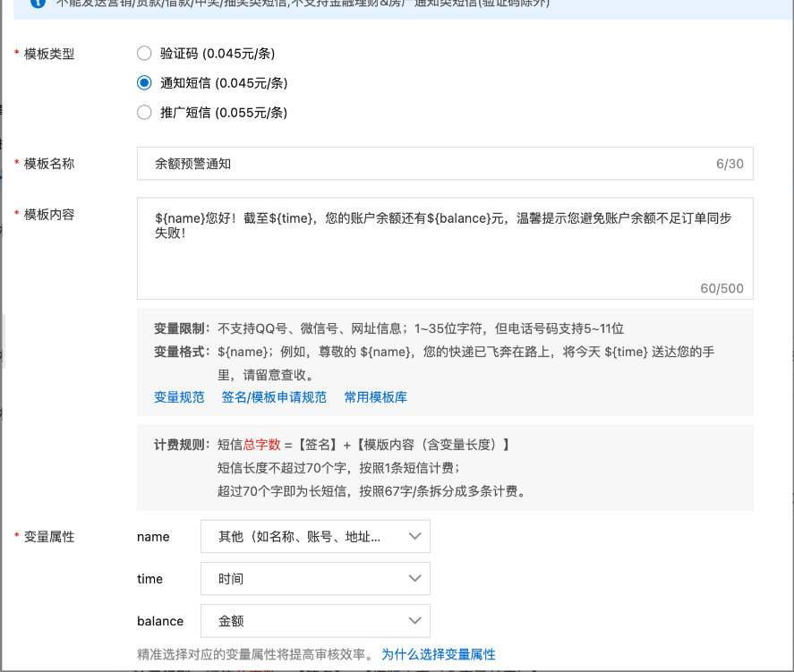The height and width of the screenshot is (672, 794).
Task: Select the 验证码 radio button
Action: [x=144, y=54]
